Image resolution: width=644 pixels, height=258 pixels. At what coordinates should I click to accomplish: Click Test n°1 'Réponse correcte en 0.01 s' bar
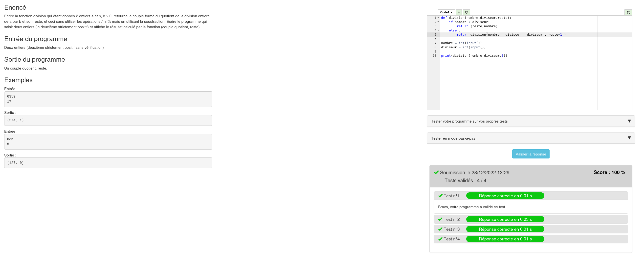coord(505,196)
